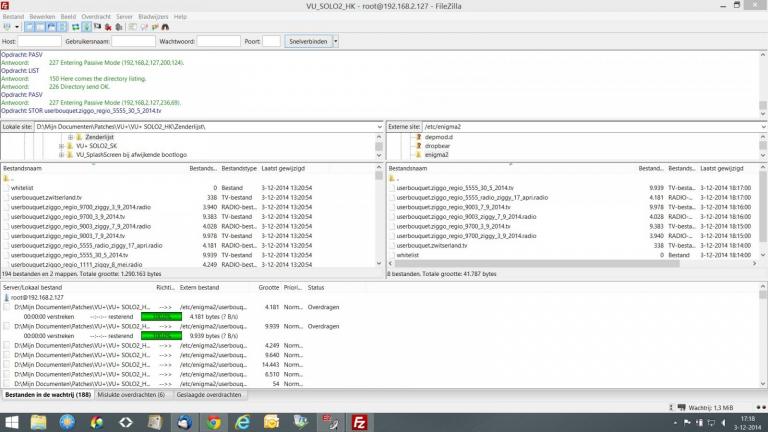Open Google Chrome from the taskbar

click(214, 422)
